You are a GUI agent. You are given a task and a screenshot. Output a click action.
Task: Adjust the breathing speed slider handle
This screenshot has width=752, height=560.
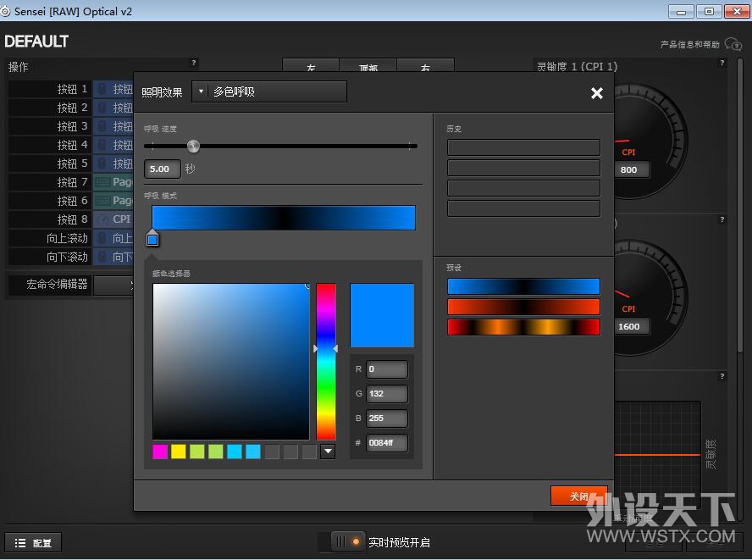193,146
